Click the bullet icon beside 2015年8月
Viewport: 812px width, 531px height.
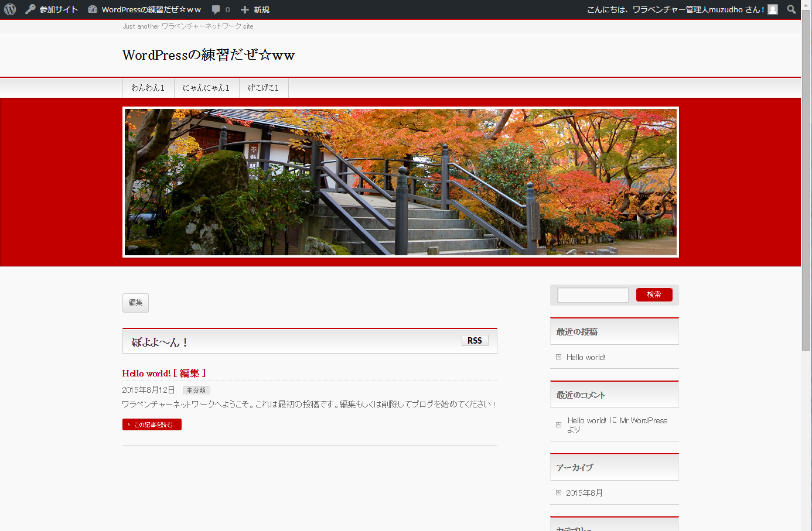[x=559, y=493]
